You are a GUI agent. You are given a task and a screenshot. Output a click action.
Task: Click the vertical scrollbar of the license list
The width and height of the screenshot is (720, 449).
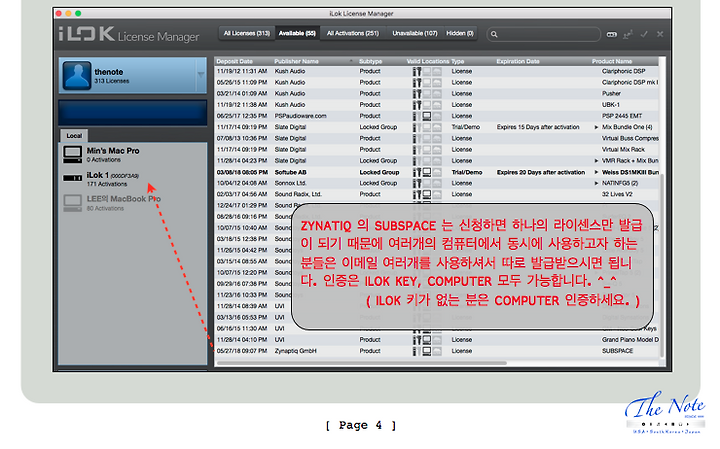click(662, 266)
